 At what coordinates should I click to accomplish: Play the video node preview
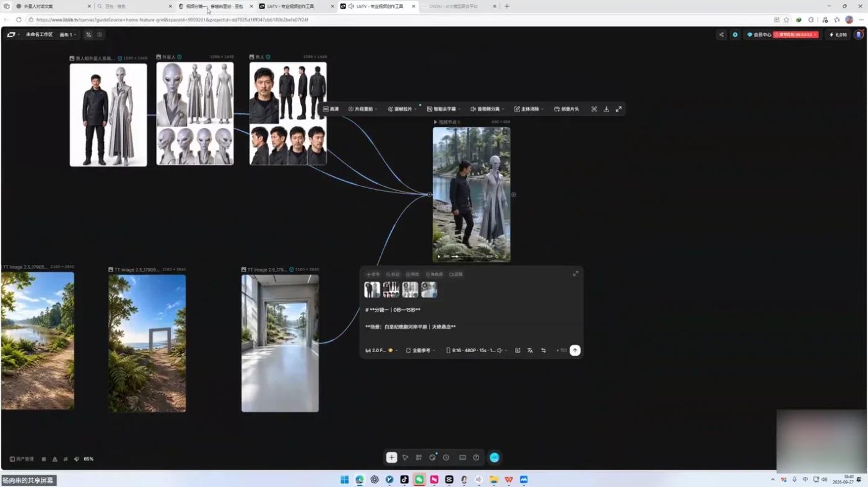[x=439, y=256]
